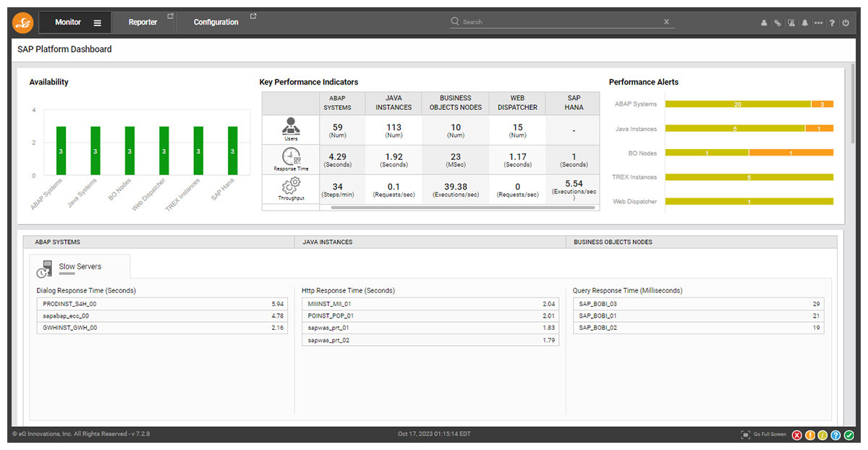The width and height of the screenshot is (868, 450).
Task: Pop out Reporter in a new window
Action: click(170, 16)
